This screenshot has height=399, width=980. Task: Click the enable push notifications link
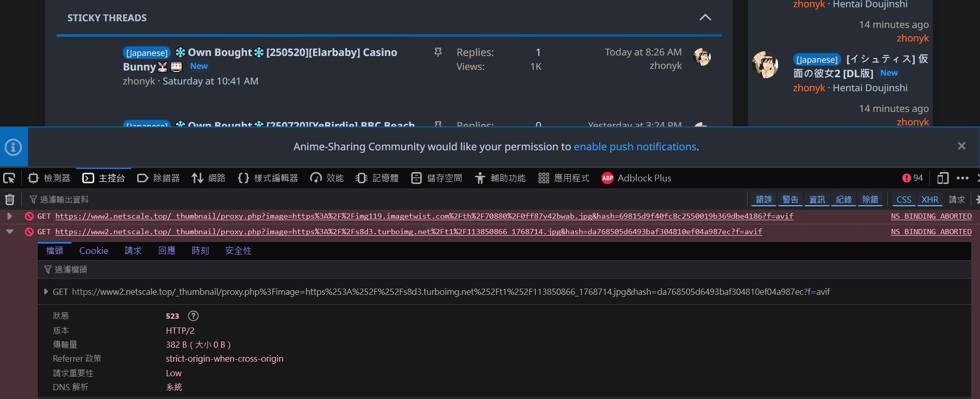tap(635, 147)
